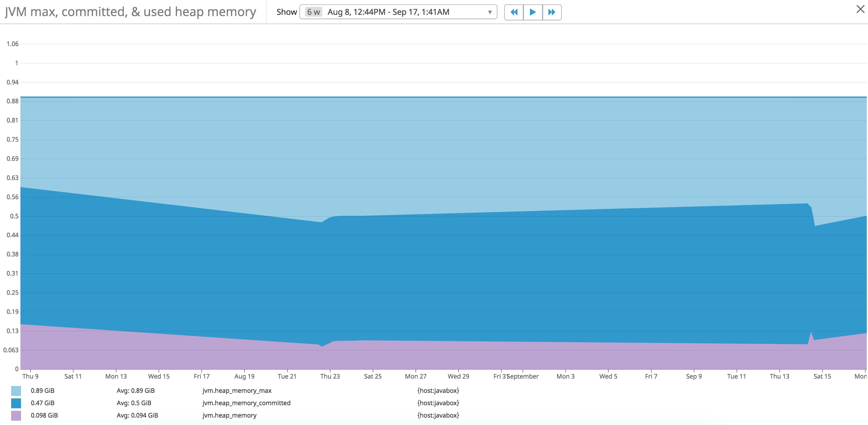868x425 pixels.
Task: Toggle jvm.heap_memory_max via its light blue swatch
Action: (16, 391)
